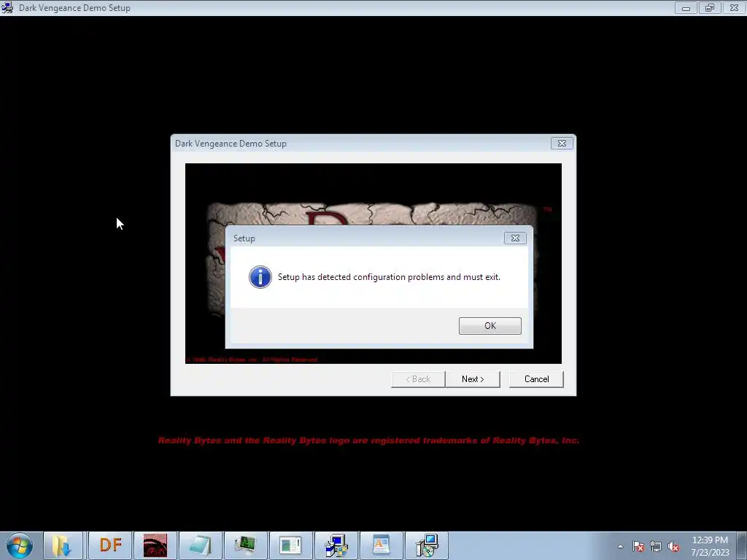Image resolution: width=747 pixels, height=560 pixels.
Task: Open the Notepad taskbar icon
Action: (x=200, y=545)
